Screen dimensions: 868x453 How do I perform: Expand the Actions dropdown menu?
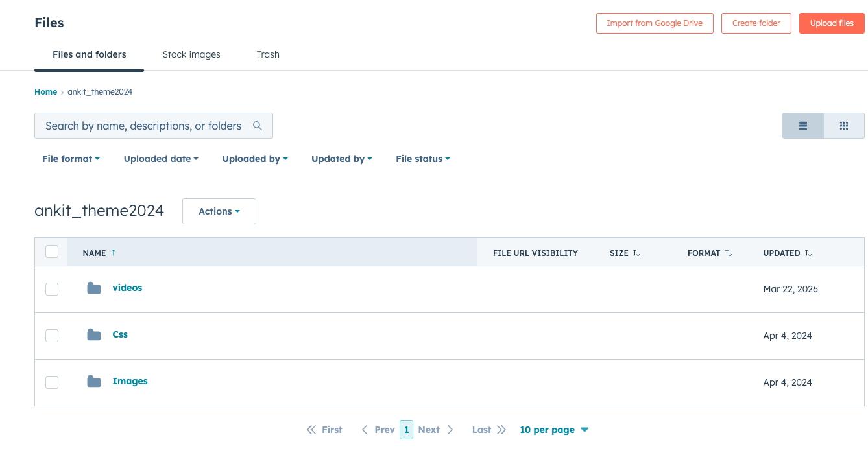point(219,211)
